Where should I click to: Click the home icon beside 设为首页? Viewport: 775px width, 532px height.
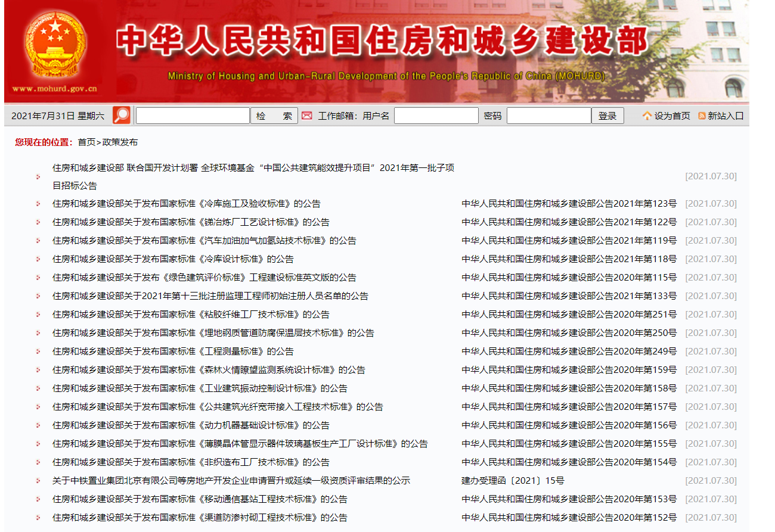pyautogui.click(x=647, y=116)
